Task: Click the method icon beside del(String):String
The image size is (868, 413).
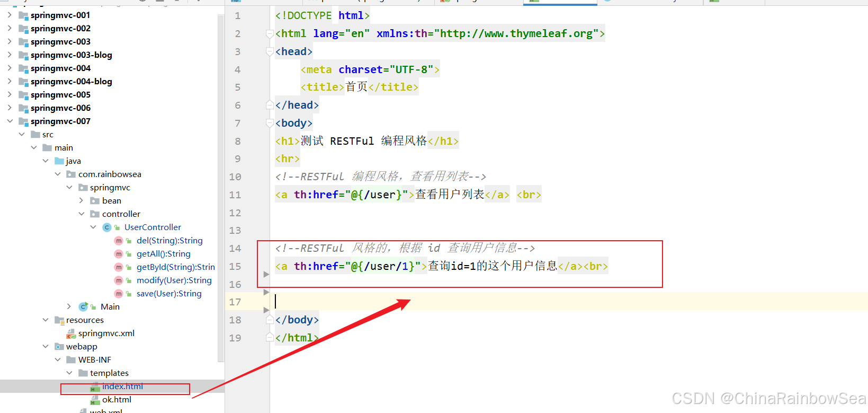Action: point(119,241)
